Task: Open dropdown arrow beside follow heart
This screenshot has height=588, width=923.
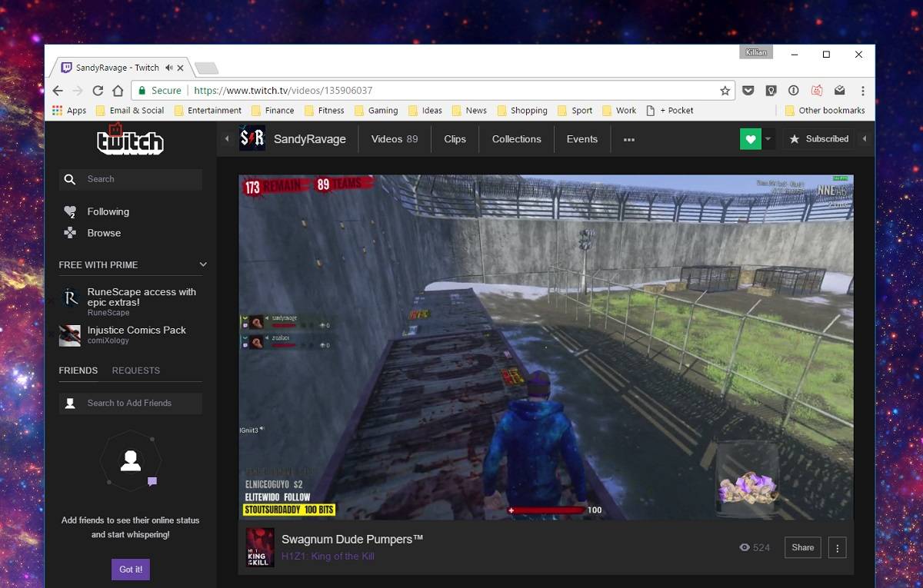Action: [x=768, y=139]
